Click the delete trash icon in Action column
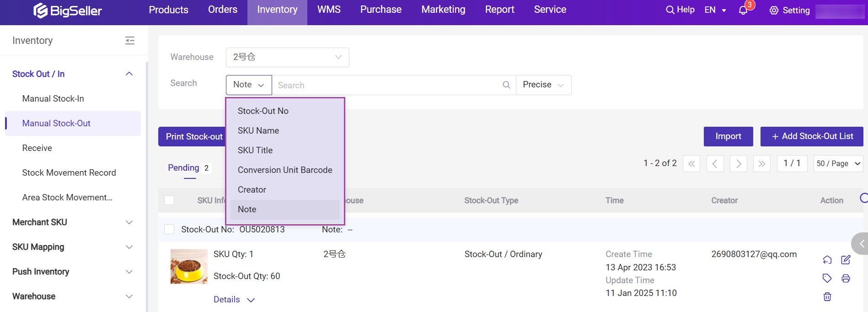The height and width of the screenshot is (312, 868). (827, 297)
